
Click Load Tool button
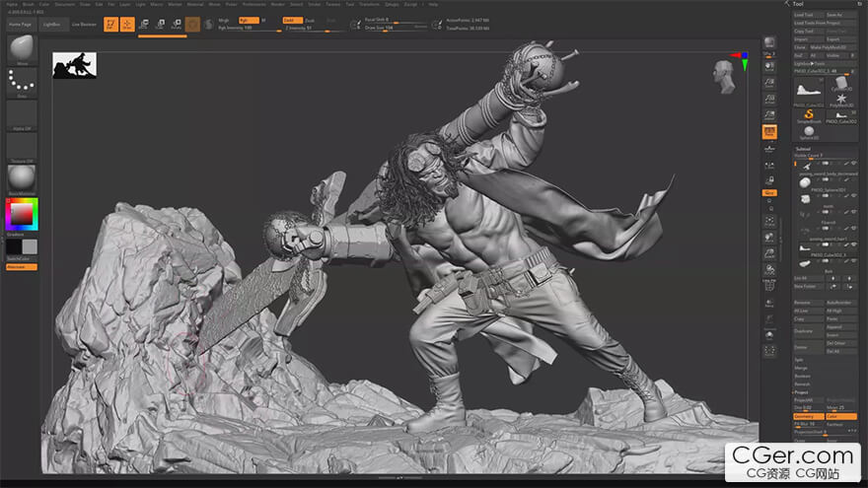[x=809, y=15]
